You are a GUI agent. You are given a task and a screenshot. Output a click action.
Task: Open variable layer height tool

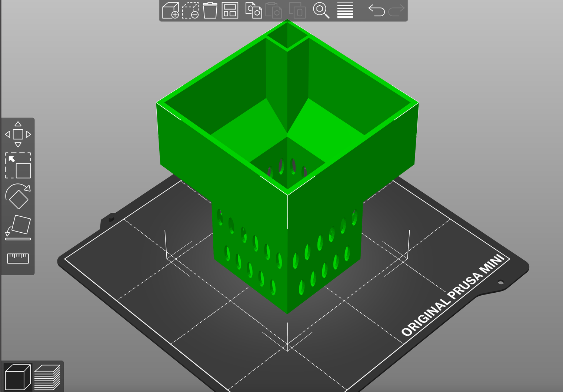(345, 10)
